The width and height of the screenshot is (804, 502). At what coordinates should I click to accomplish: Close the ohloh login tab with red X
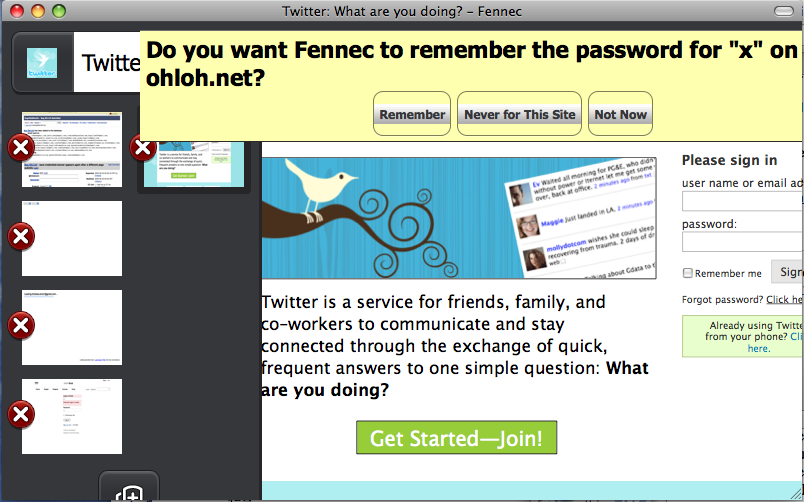click(21, 414)
